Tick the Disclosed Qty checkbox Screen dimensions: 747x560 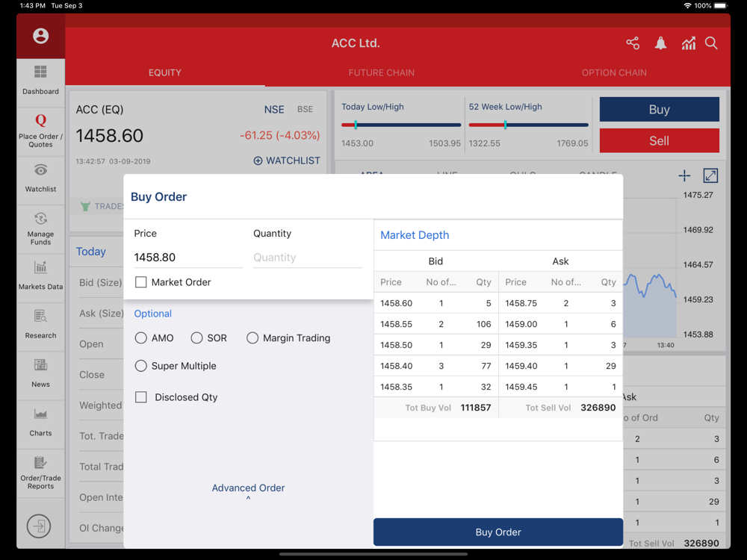tap(140, 397)
